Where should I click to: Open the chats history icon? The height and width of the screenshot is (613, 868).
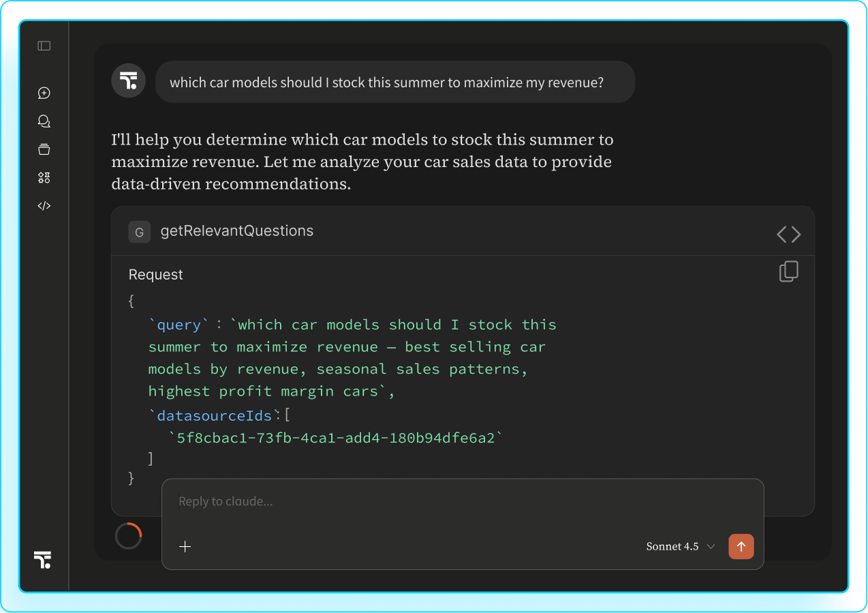(x=44, y=121)
